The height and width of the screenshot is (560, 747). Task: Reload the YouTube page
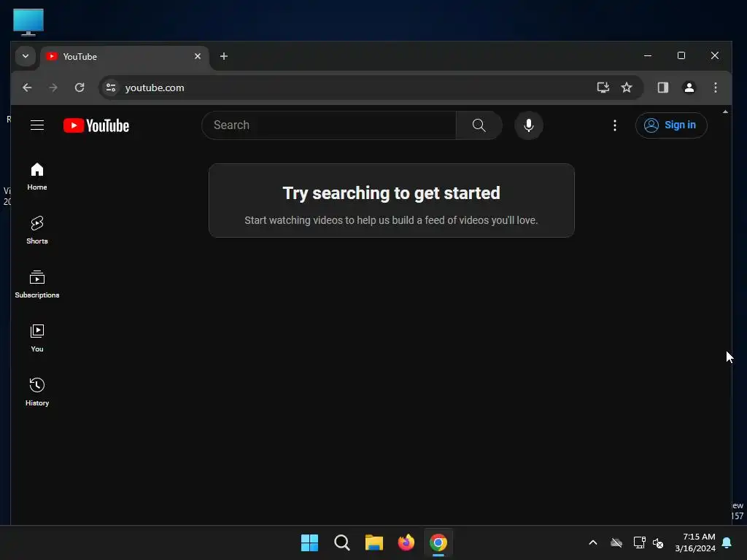(x=80, y=87)
